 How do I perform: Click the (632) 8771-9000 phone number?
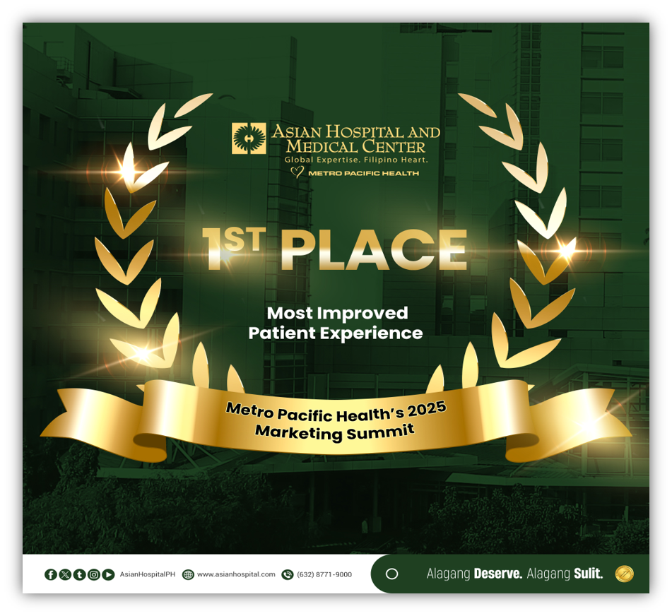[324, 574]
